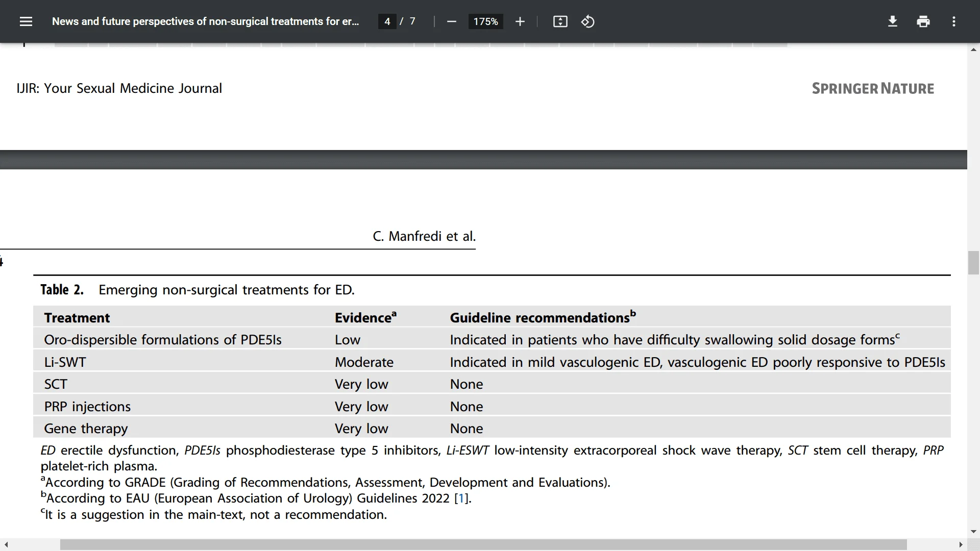The height and width of the screenshot is (551, 980).
Task: Click the fit to page icon
Action: pyautogui.click(x=560, y=21)
